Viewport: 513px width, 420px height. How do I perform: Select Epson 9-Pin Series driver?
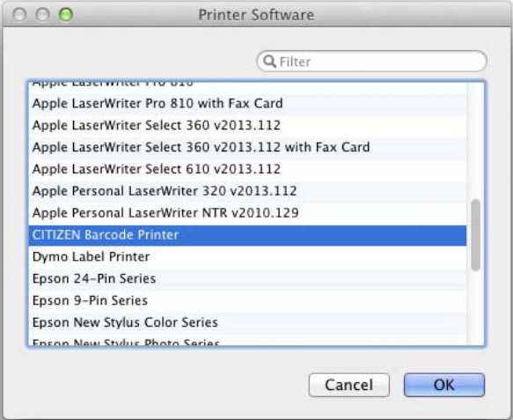click(x=247, y=301)
